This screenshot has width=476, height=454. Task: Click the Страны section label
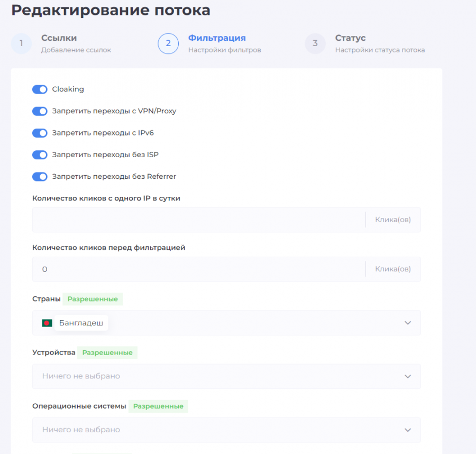[x=47, y=299]
